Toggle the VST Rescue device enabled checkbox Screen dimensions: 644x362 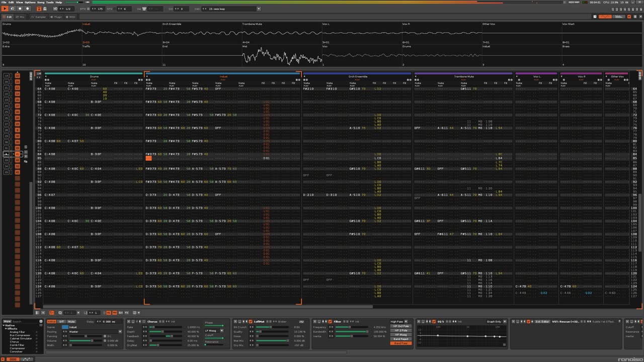coord(528,321)
